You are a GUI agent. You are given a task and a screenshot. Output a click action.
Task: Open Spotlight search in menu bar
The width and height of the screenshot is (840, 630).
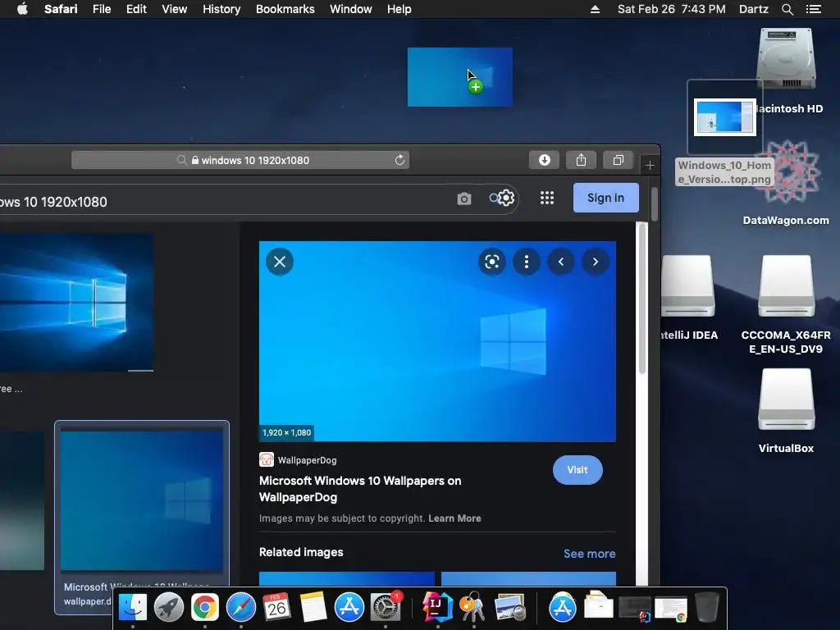coord(787,9)
